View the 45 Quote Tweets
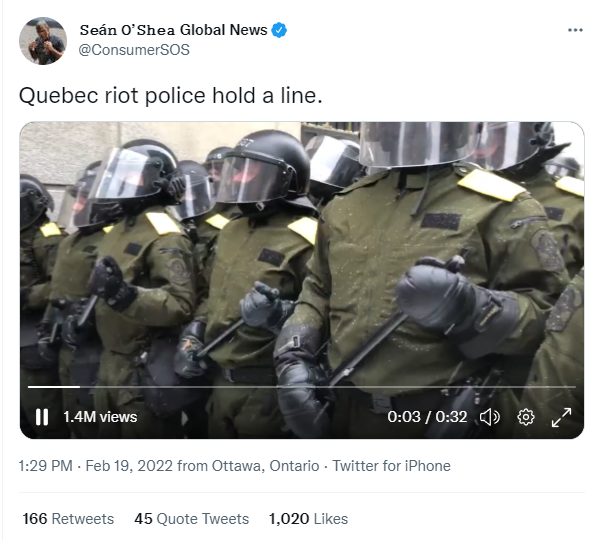The width and height of the screenshot is (600, 541). coord(191,518)
